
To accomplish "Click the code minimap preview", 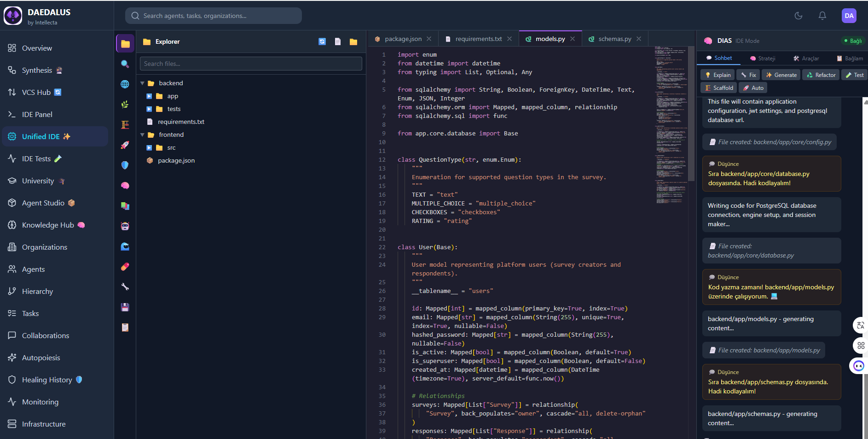I will (671, 124).
